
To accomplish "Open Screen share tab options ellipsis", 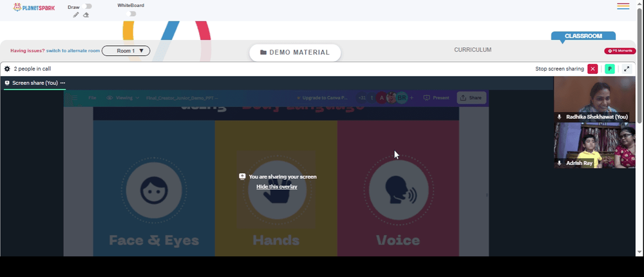I will coord(63,83).
